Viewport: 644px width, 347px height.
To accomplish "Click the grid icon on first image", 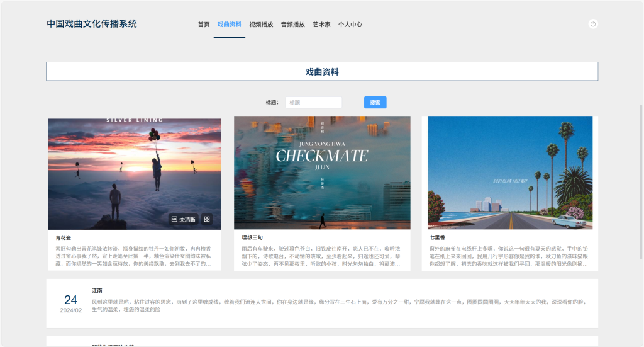I will coord(207,220).
